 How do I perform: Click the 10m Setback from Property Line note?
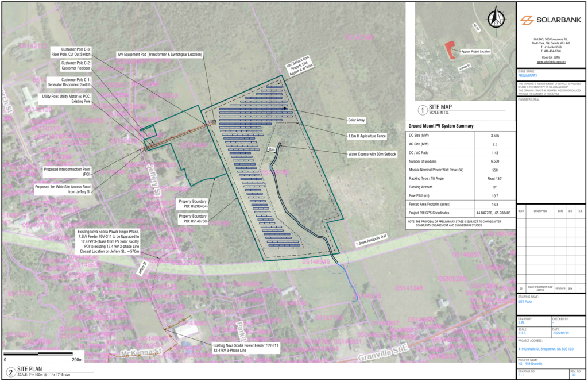point(299,66)
